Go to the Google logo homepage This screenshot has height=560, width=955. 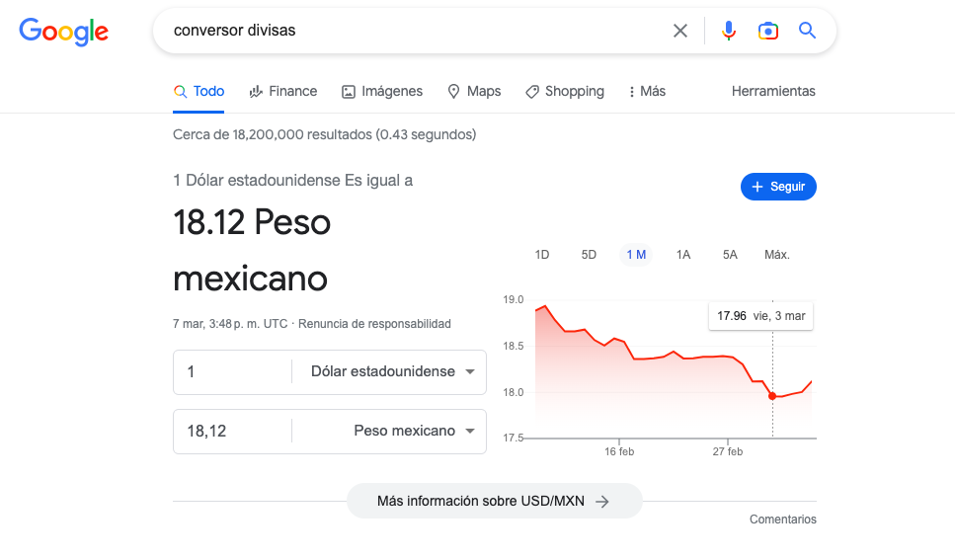[x=64, y=32]
